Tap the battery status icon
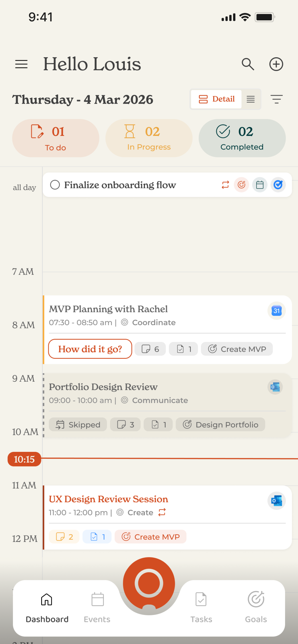The width and height of the screenshot is (298, 644). tap(265, 17)
